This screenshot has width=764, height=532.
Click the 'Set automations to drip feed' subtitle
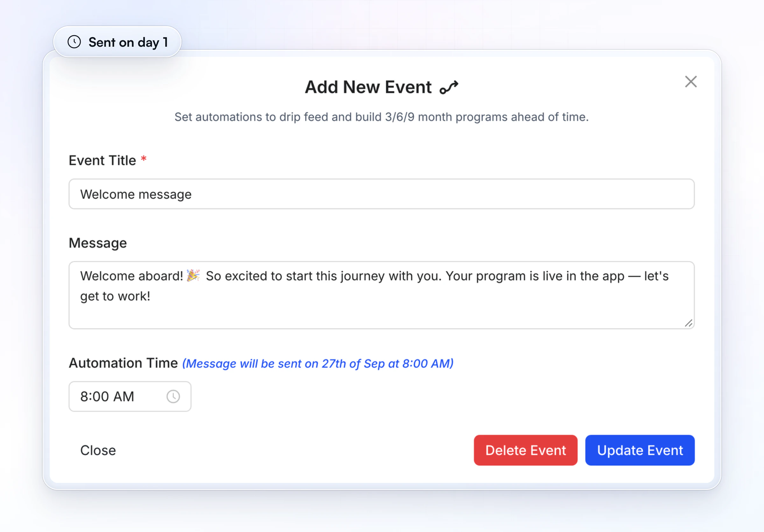pos(381,117)
